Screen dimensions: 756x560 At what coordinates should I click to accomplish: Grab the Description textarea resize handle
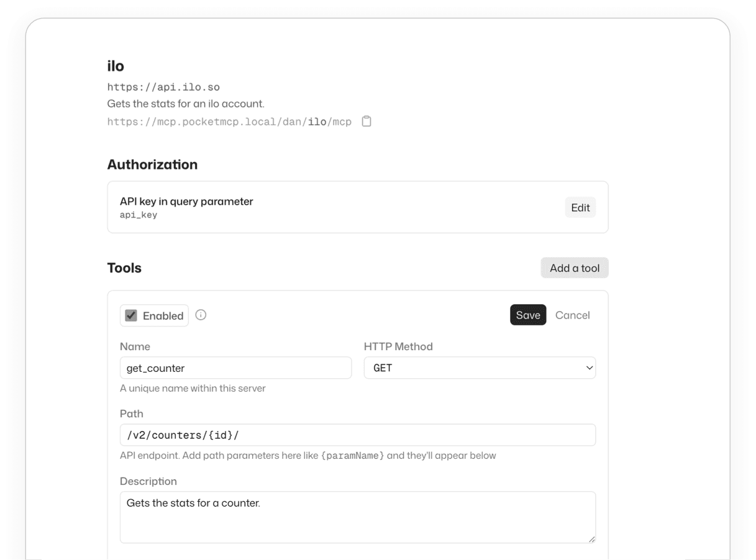click(591, 539)
